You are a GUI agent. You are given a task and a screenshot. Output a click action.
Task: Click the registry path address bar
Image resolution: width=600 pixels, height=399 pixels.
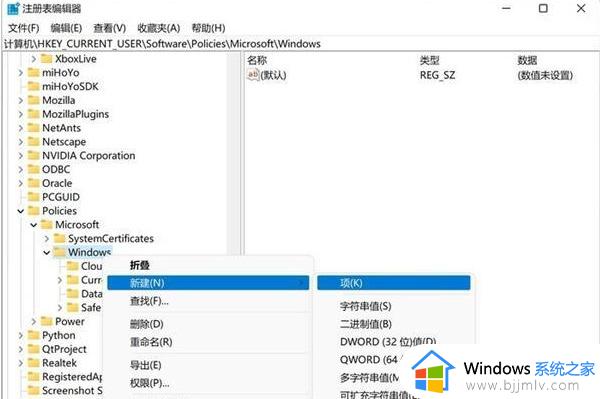click(300, 44)
